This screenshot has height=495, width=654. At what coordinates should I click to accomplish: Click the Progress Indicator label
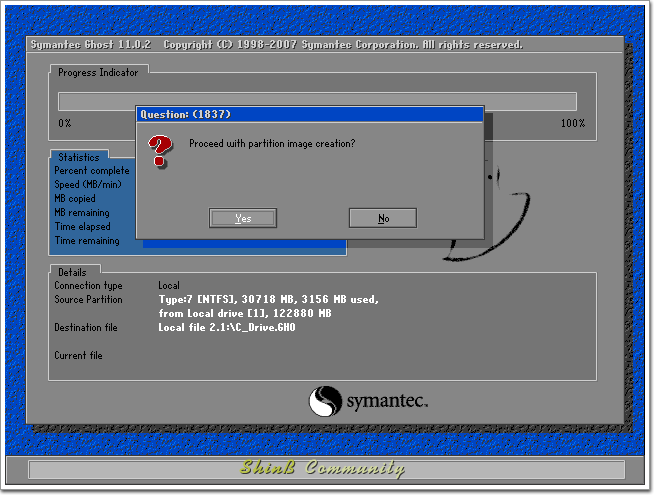tap(98, 73)
